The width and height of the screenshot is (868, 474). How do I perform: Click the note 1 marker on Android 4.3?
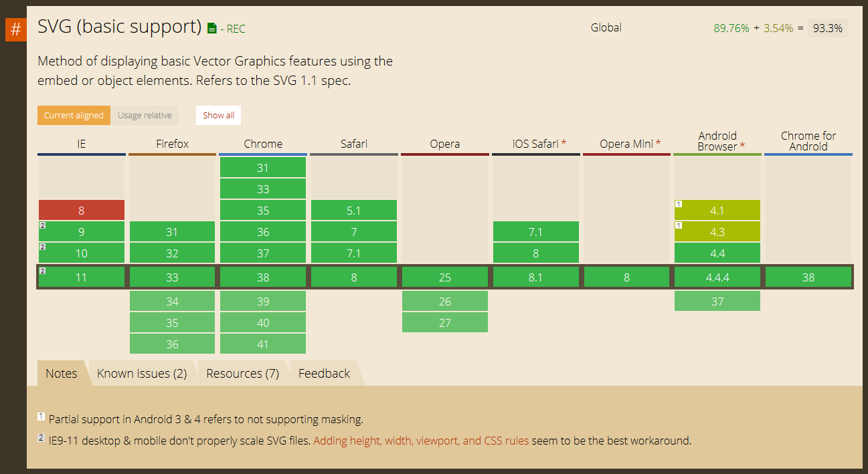tap(678, 225)
